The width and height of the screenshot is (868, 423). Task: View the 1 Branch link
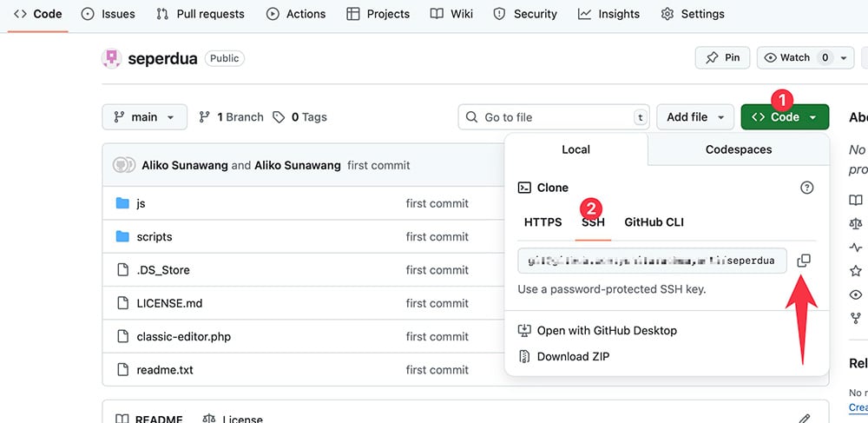point(232,116)
